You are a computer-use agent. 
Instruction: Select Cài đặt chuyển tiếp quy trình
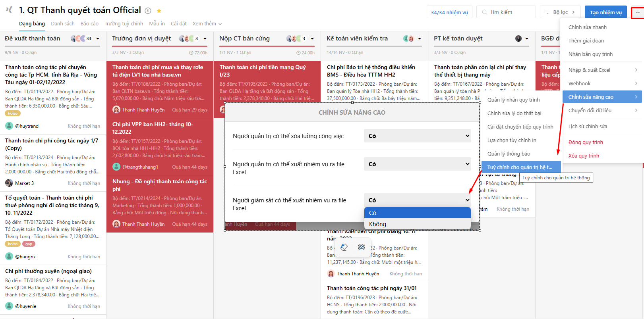pyautogui.click(x=521, y=127)
